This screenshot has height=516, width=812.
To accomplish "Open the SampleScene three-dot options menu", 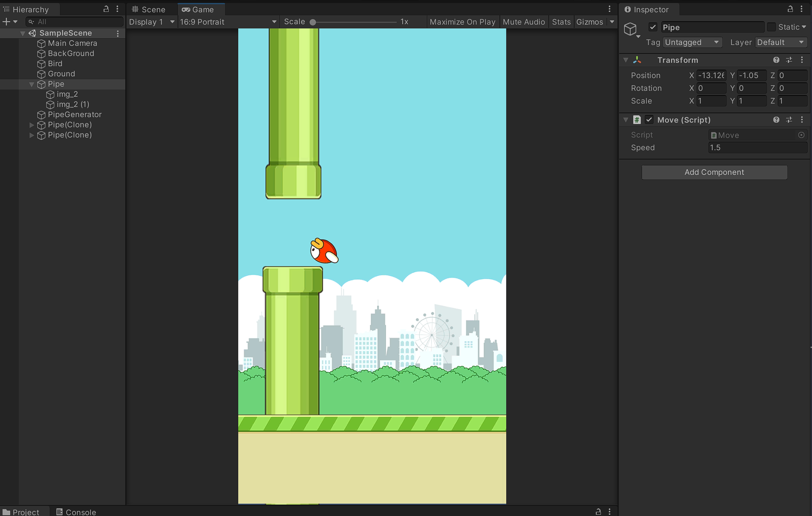I will click(x=118, y=33).
